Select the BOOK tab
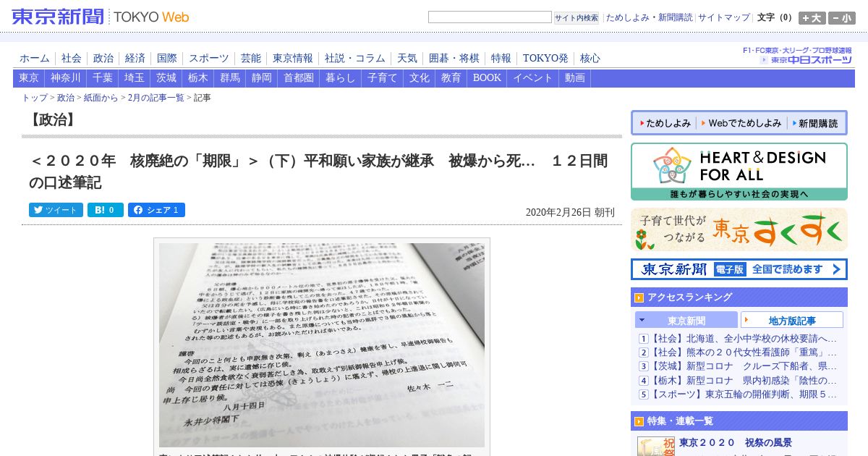The image size is (868, 456). (x=487, y=78)
